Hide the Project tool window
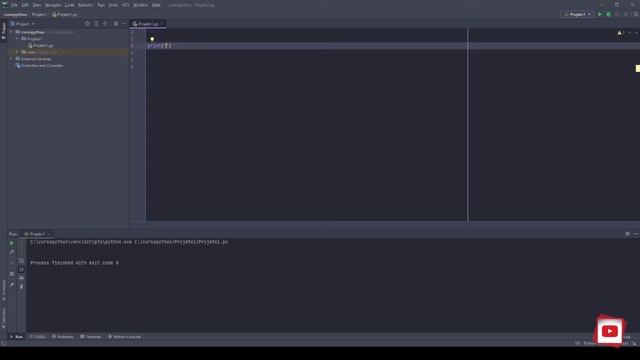Viewport: 640px width, 360px height. (x=124, y=24)
